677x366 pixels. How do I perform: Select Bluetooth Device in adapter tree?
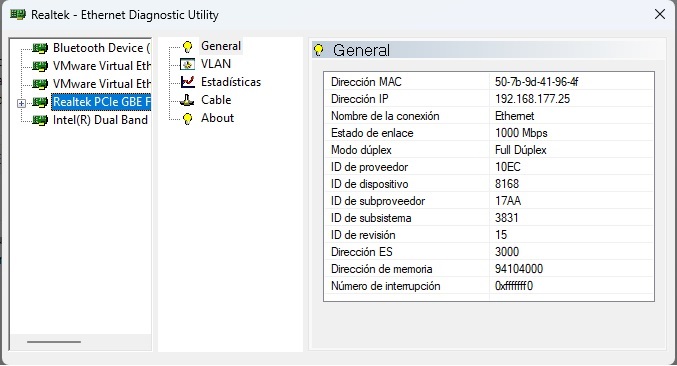click(101, 48)
